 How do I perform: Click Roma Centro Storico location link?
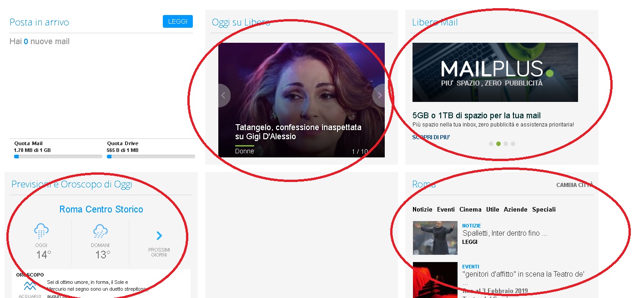[101, 209]
